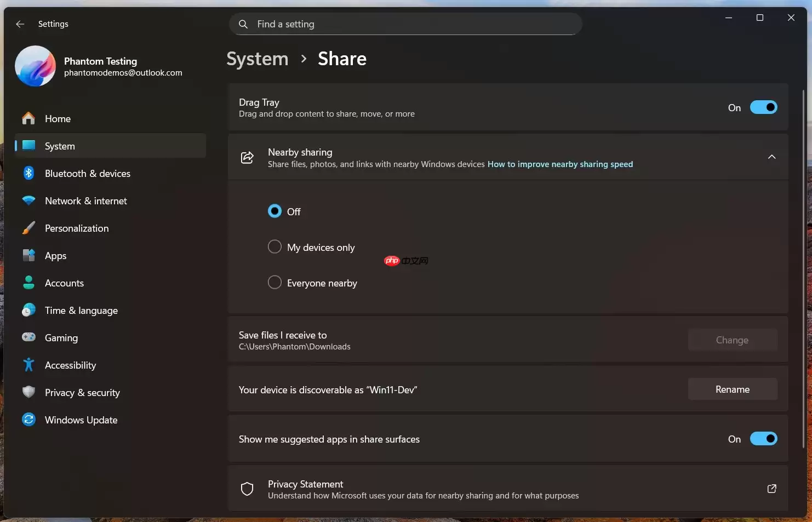Click the Network & internet globe icon
The height and width of the screenshot is (522, 812).
tap(28, 200)
